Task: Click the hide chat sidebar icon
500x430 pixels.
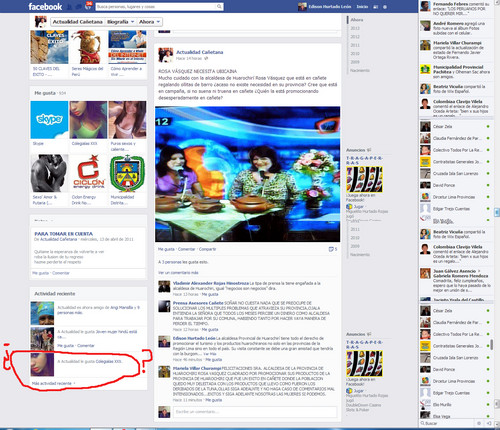Action: pos(489,423)
